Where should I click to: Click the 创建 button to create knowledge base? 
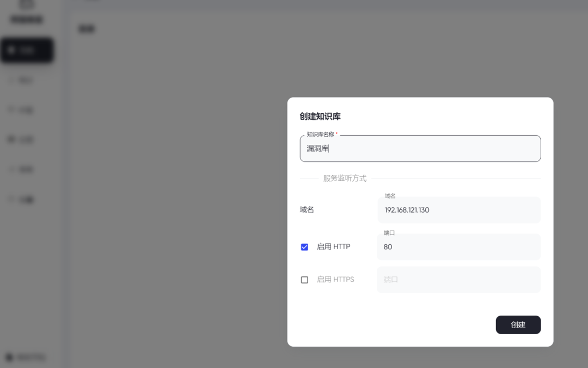coord(518,324)
